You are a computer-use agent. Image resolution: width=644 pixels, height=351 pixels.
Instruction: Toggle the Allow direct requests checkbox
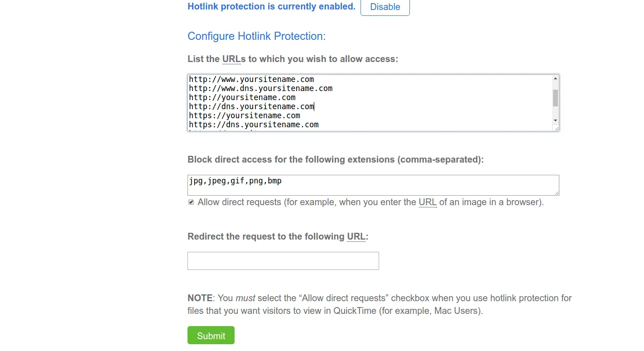pos(191,202)
